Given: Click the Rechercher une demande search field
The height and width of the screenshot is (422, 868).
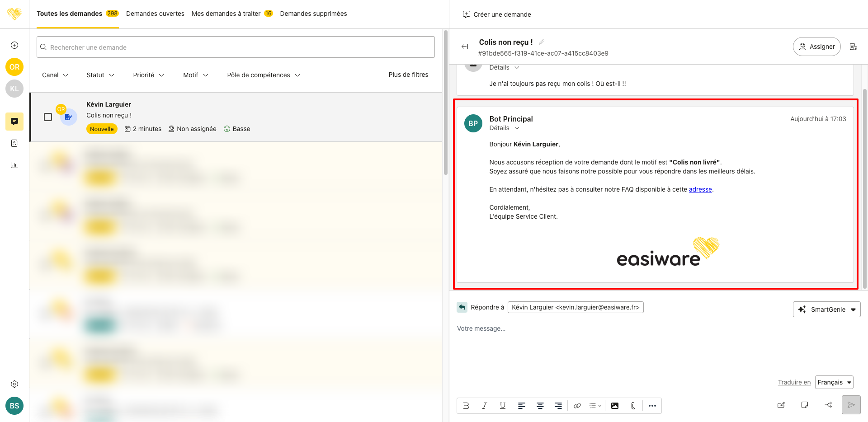Looking at the screenshot, I should tap(236, 47).
